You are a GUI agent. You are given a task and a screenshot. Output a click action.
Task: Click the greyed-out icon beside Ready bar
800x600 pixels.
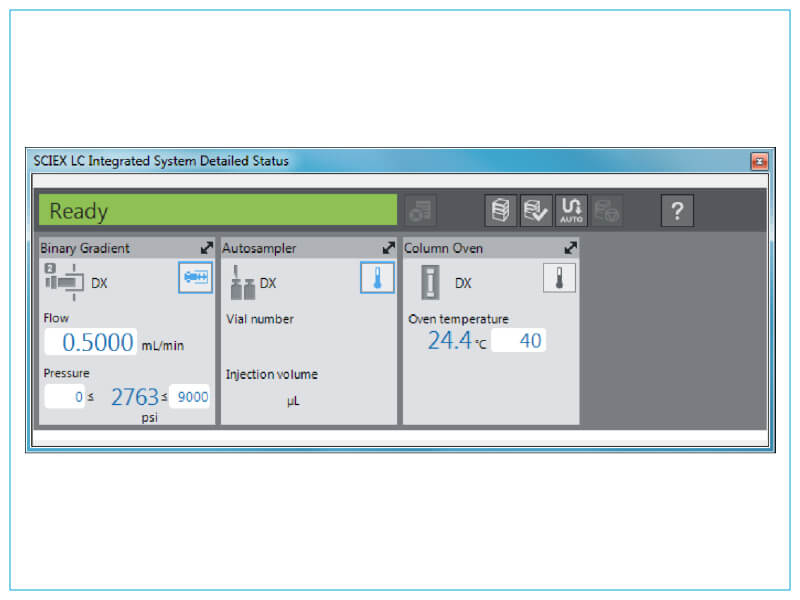(421, 211)
